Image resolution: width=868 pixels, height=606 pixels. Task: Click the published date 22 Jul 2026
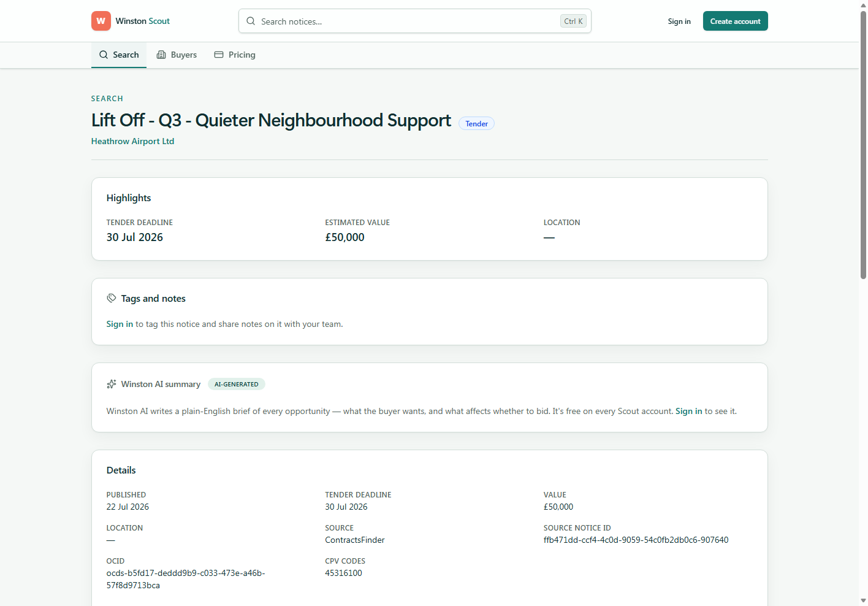click(128, 507)
